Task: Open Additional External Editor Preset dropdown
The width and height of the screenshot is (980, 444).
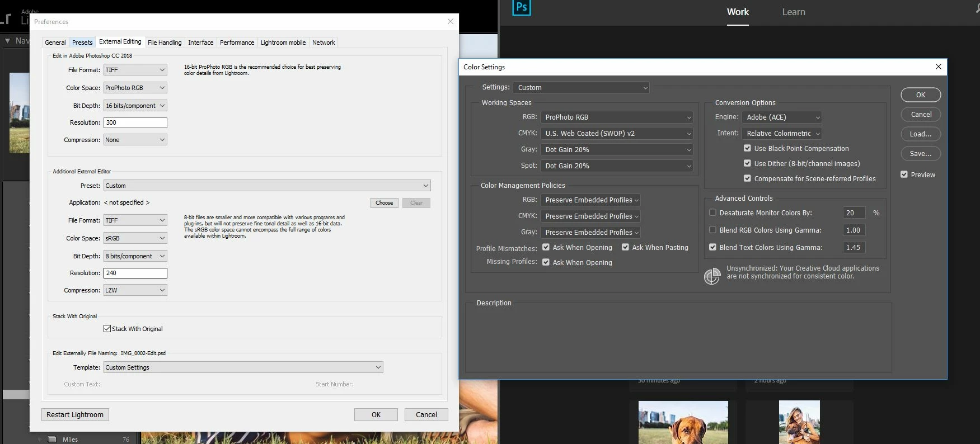Action: click(x=267, y=186)
